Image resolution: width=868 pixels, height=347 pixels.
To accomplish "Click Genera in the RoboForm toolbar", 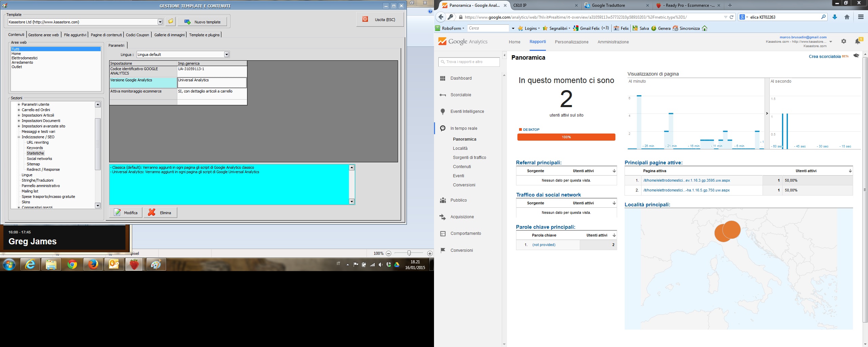I will click(661, 28).
